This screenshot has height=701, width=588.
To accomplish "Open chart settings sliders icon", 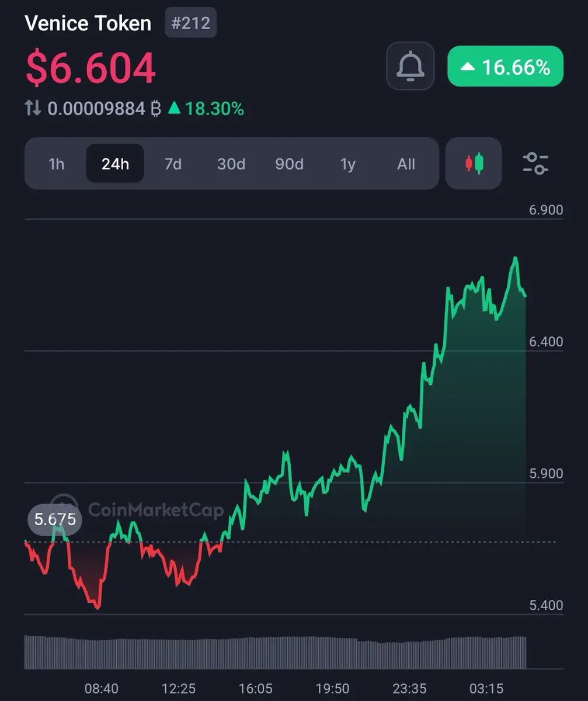I will [535, 163].
